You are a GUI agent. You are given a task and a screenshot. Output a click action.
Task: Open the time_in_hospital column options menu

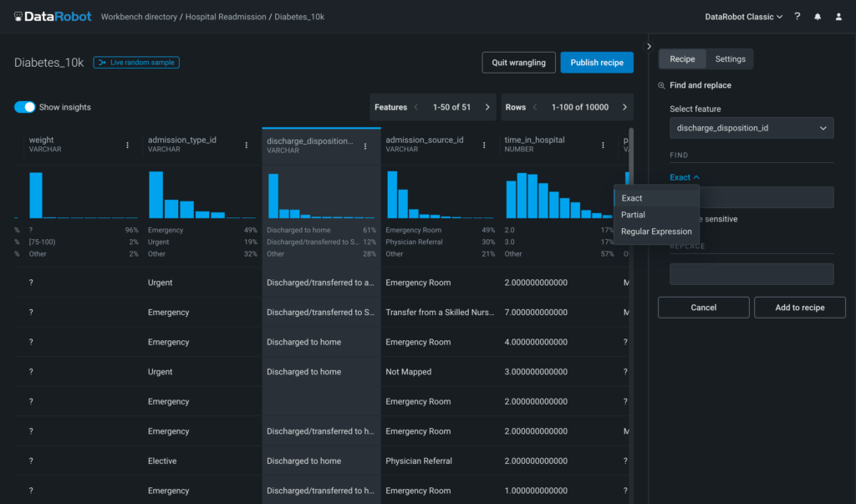[603, 145]
